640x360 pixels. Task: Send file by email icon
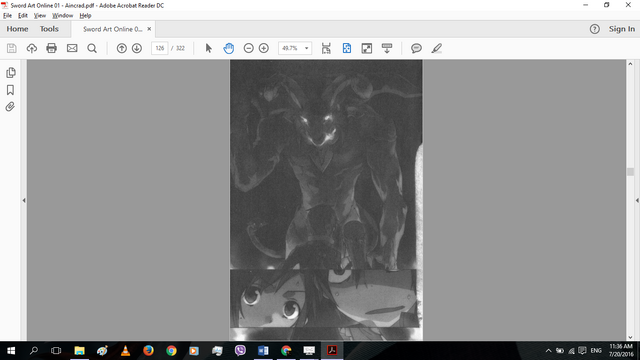72,48
